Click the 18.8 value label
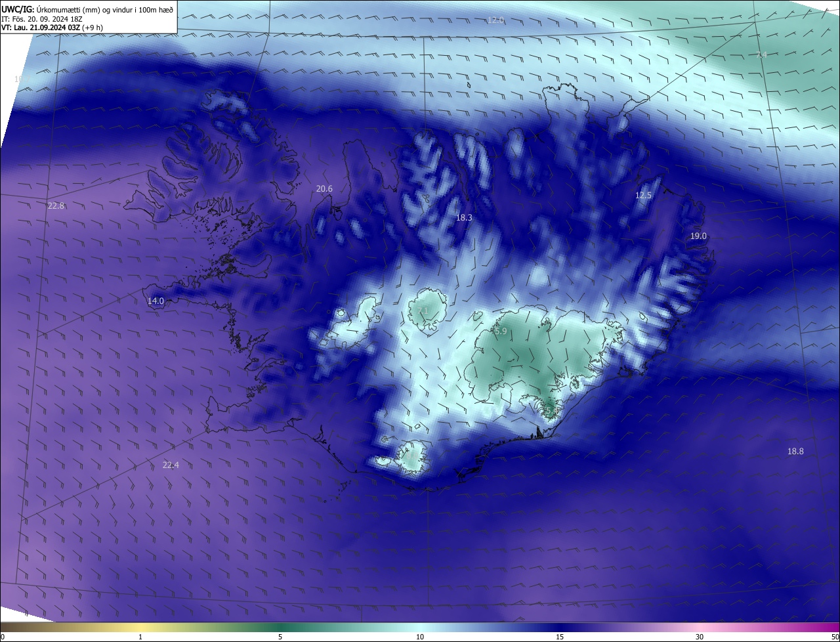The image size is (840, 642). 795,452
